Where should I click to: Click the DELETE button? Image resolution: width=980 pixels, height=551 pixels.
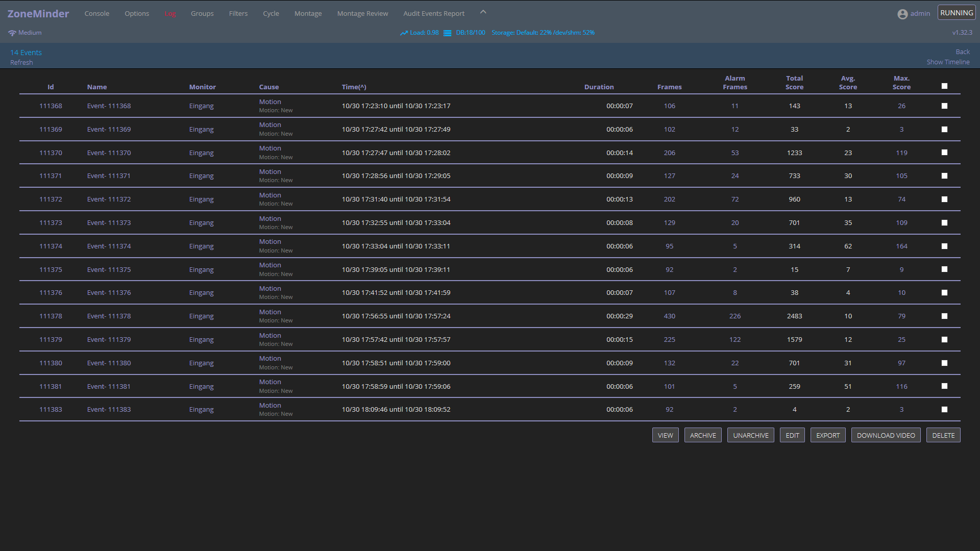(943, 435)
